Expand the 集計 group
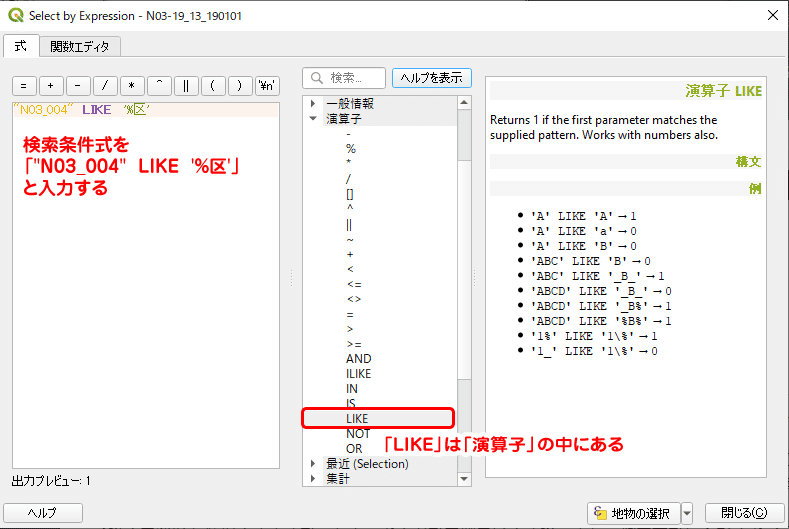This screenshot has height=529, width=789. [313, 479]
